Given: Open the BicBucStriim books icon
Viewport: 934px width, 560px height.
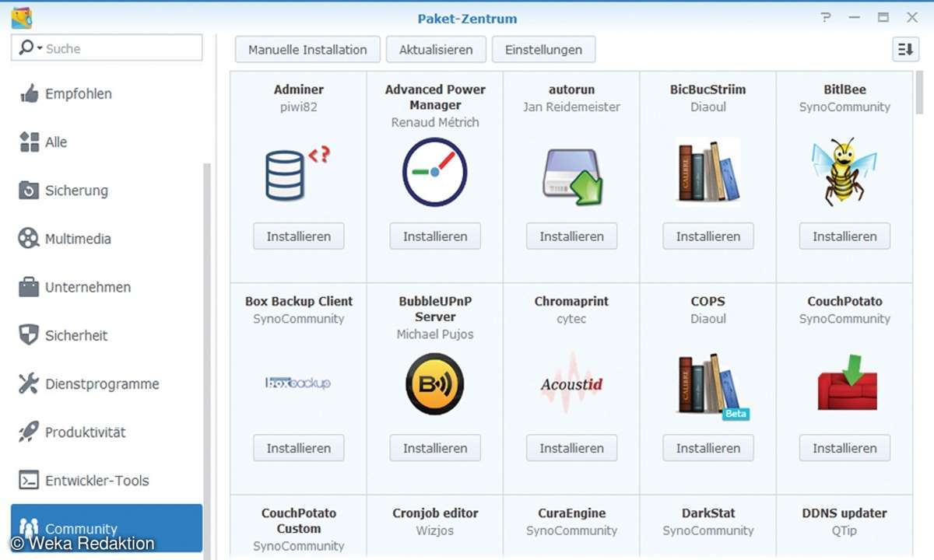Looking at the screenshot, I should click(708, 171).
